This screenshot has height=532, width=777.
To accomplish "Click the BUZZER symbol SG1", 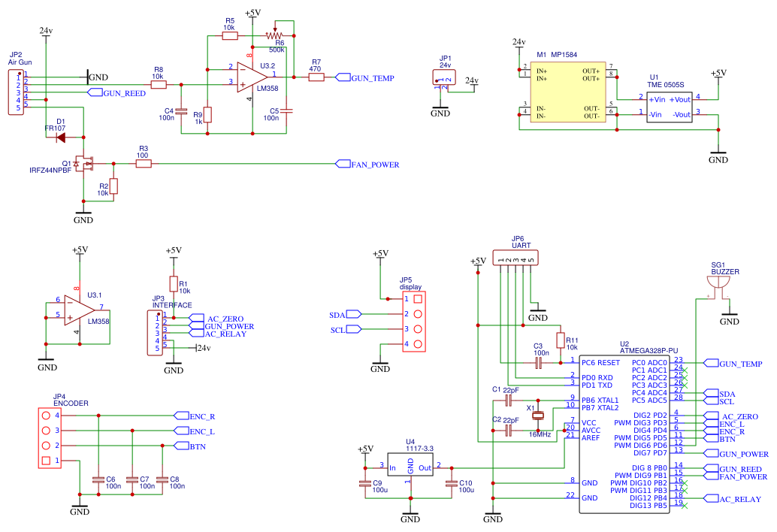I will tap(720, 282).
